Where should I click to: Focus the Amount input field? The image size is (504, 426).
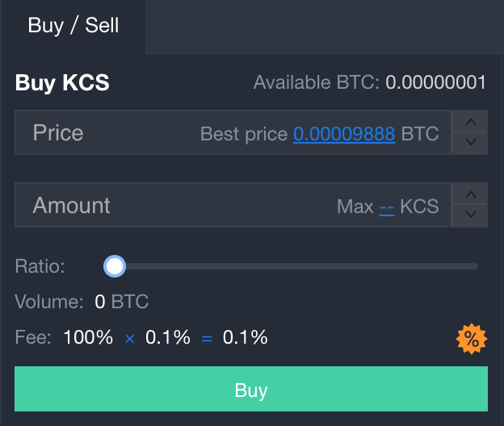233,205
